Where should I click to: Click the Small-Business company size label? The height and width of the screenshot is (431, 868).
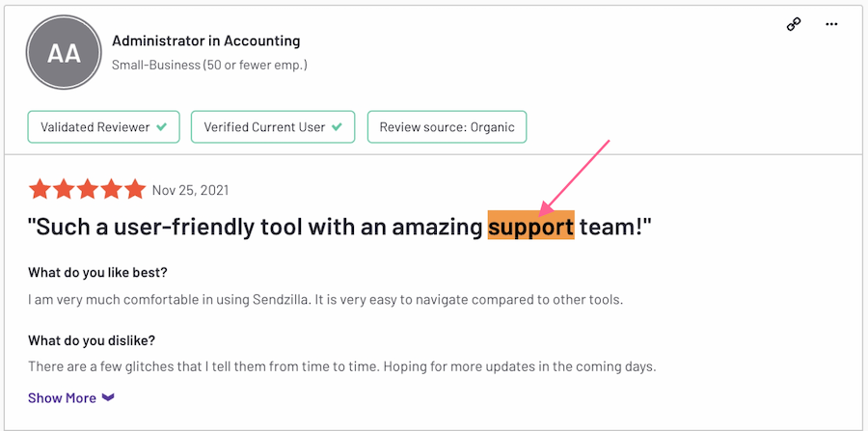pyautogui.click(x=209, y=65)
